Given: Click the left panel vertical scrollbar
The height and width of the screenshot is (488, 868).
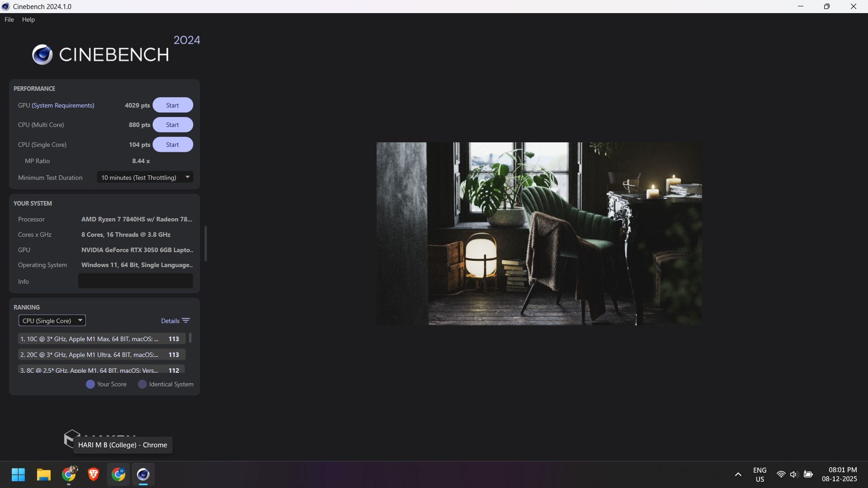Looking at the screenshot, I should click(x=206, y=244).
